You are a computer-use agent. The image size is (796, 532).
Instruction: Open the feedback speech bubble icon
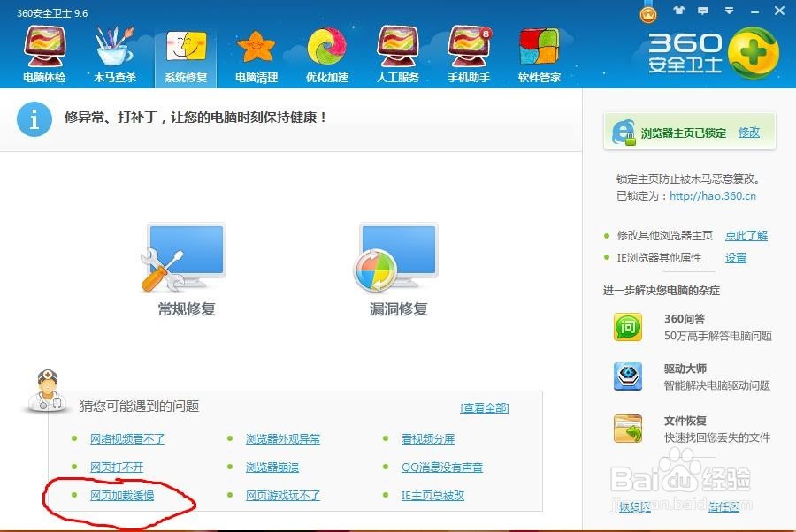[x=703, y=11]
